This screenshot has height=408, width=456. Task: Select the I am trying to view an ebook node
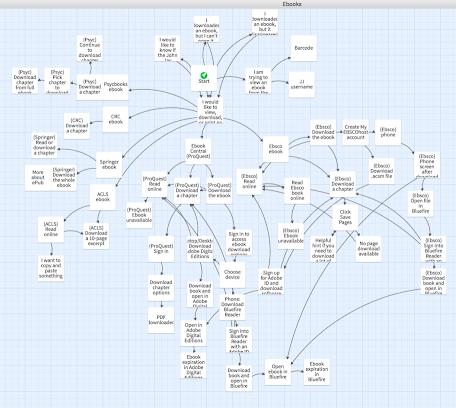pyautogui.click(x=258, y=81)
